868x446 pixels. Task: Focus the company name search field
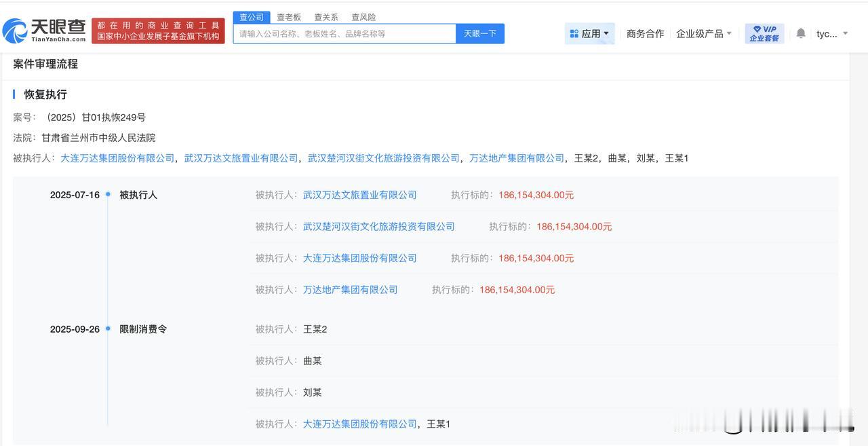coord(344,33)
